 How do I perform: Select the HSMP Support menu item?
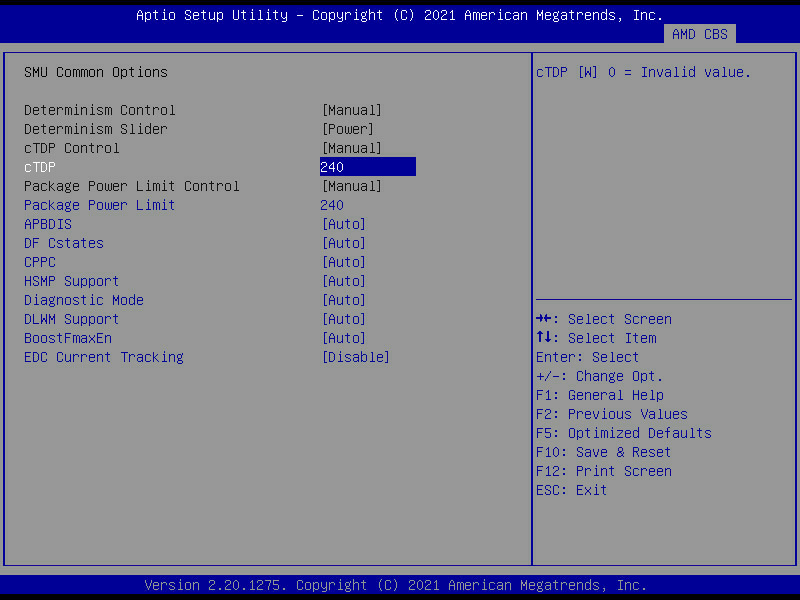[72, 281]
